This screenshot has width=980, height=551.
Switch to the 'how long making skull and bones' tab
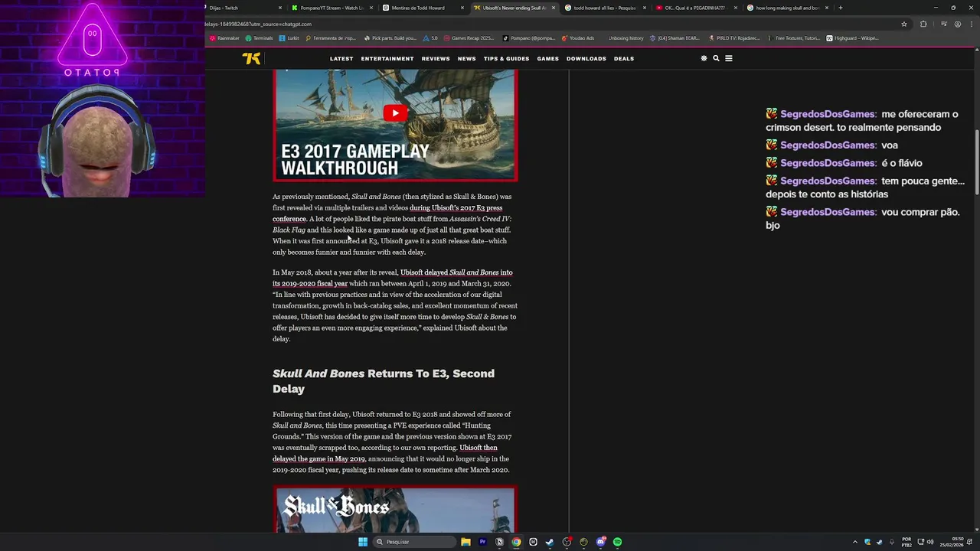coord(787,8)
